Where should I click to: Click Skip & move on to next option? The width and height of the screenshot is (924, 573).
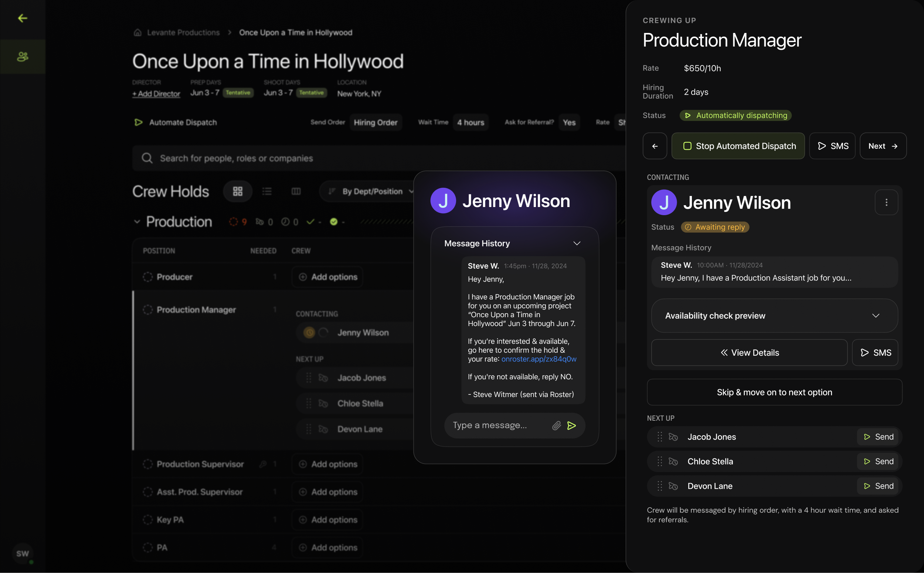pos(774,392)
